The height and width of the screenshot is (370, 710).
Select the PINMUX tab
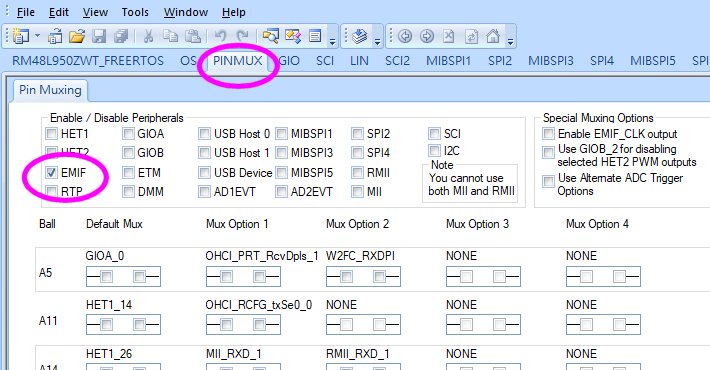point(238,61)
